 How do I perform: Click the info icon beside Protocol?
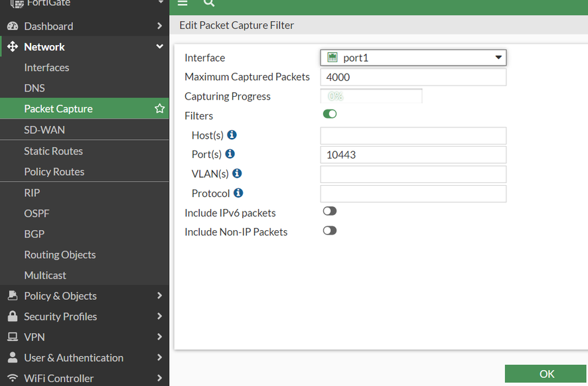click(x=238, y=193)
